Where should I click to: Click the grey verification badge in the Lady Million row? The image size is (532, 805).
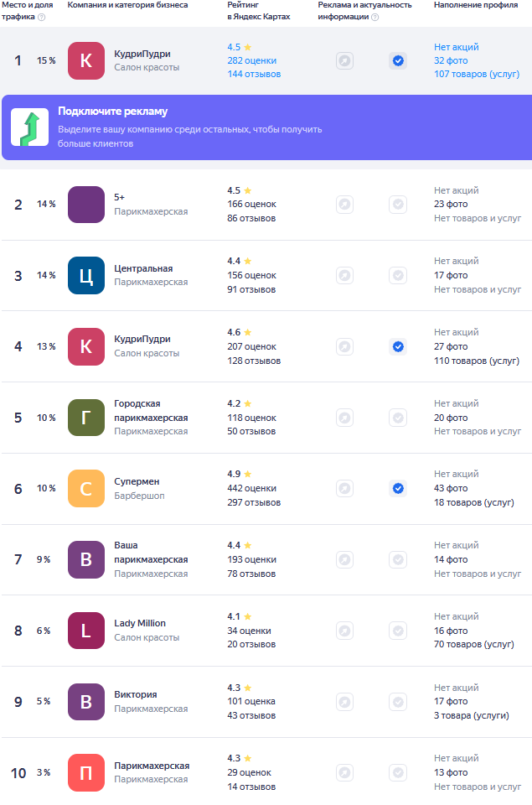(398, 631)
